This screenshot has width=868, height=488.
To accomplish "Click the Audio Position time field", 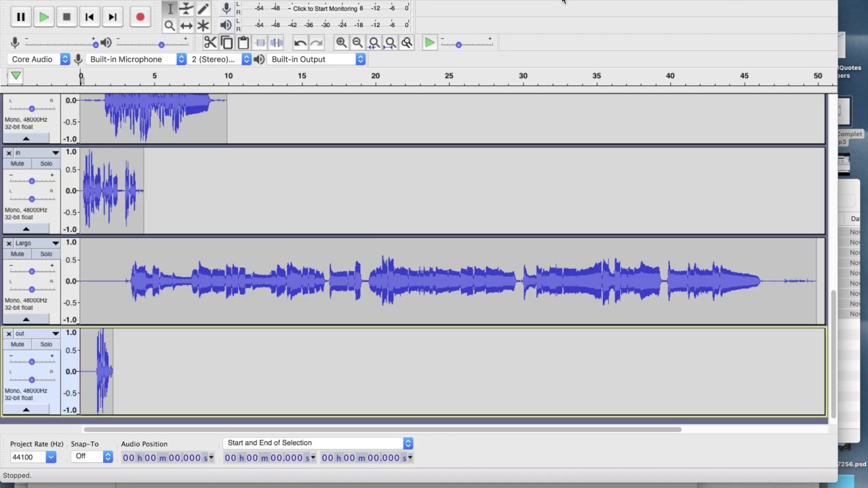I will click(167, 457).
